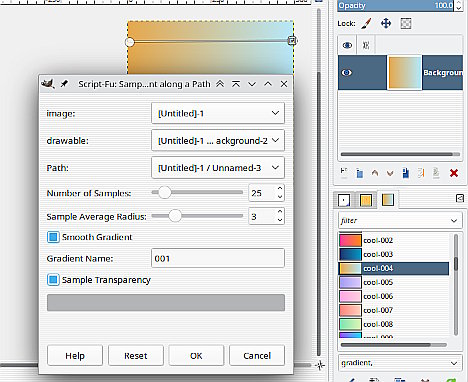Select the cool-005 gradient

[x=394, y=282]
